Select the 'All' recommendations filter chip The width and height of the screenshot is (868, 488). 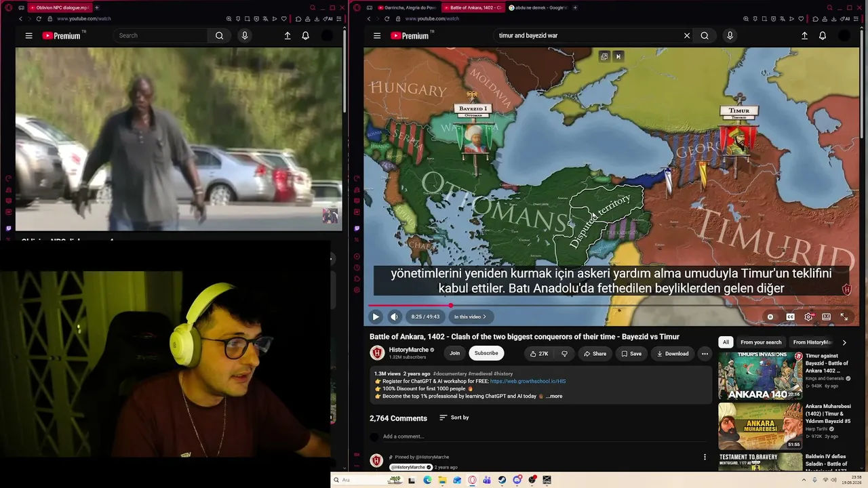pos(726,342)
